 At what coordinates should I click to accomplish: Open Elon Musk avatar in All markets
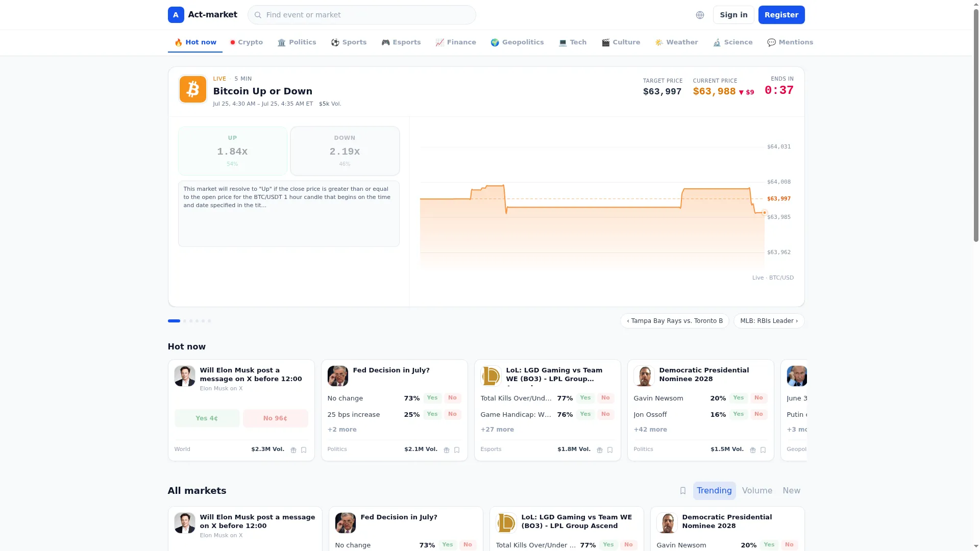pyautogui.click(x=184, y=523)
